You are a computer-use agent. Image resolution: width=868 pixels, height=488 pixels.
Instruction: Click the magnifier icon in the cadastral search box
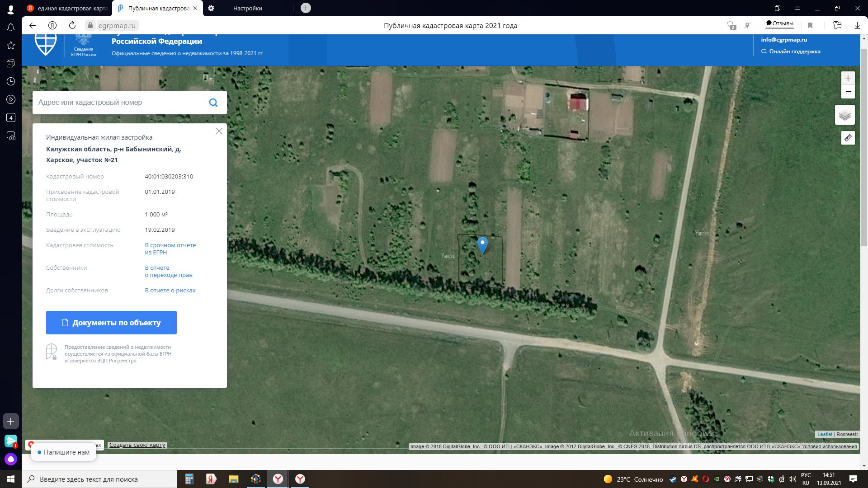point(213,103)
